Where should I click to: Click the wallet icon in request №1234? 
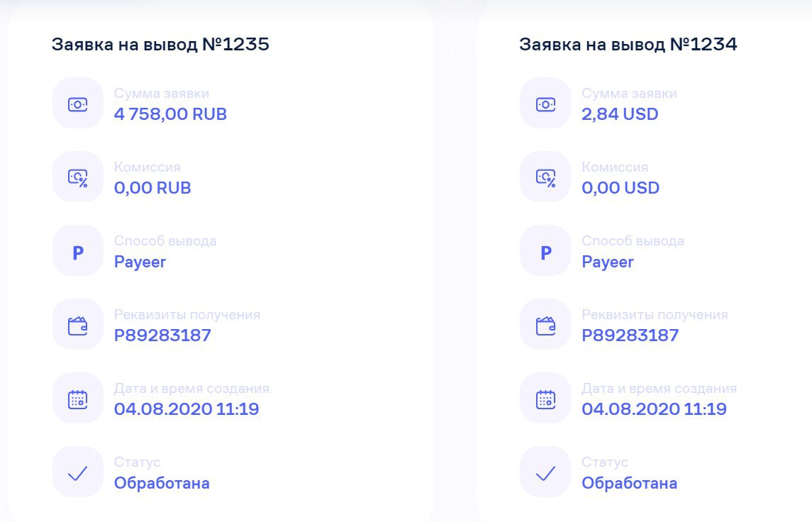click(545, 326)
